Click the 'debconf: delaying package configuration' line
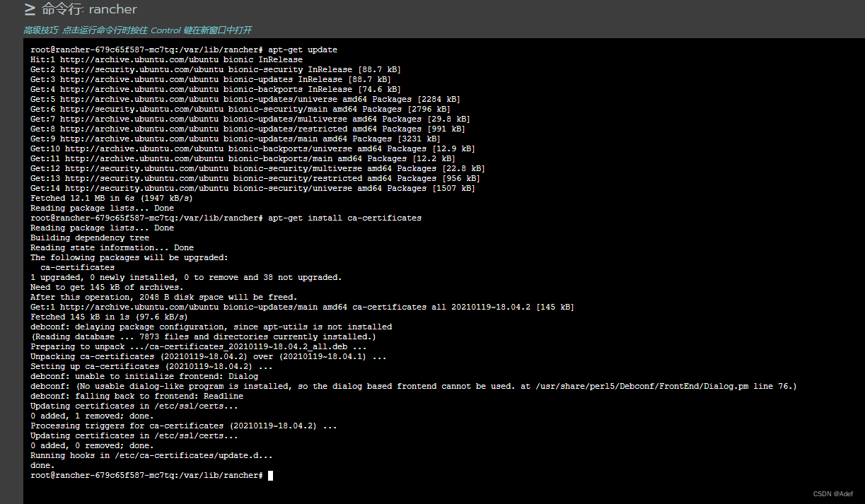865x504 pixels. (x=211, y=327)
